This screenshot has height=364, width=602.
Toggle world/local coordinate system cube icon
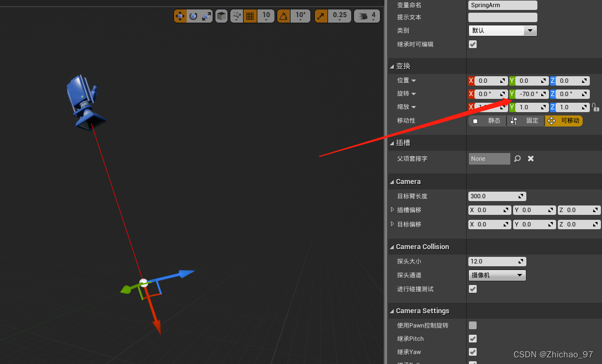point(221,16)
